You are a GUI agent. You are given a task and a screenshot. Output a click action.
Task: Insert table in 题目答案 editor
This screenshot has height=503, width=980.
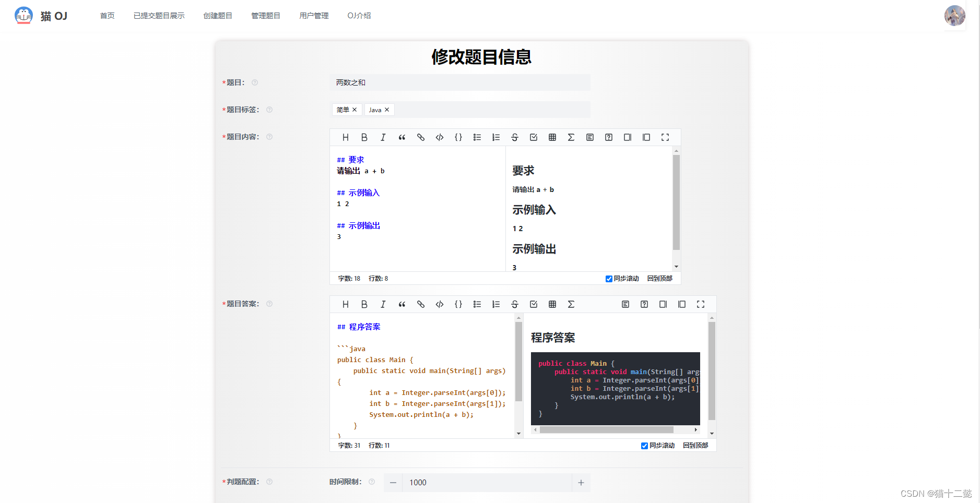coord(552,304)
